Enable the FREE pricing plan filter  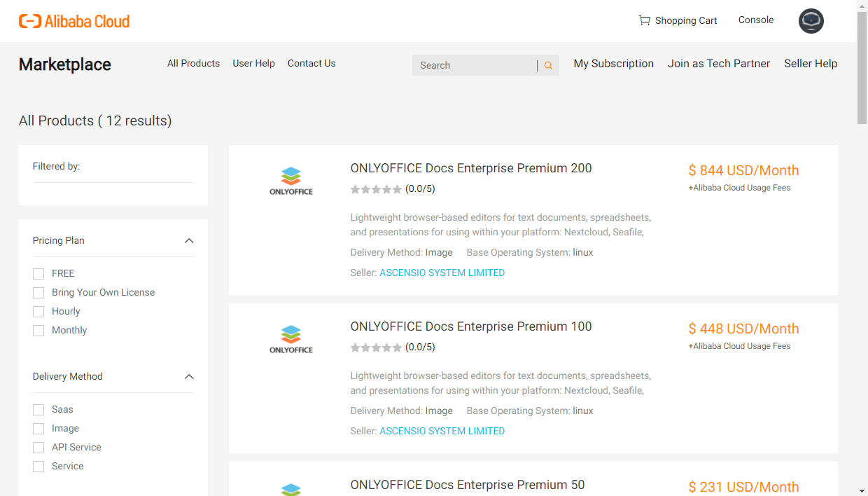pyautogui.click(x=38, y=273)
